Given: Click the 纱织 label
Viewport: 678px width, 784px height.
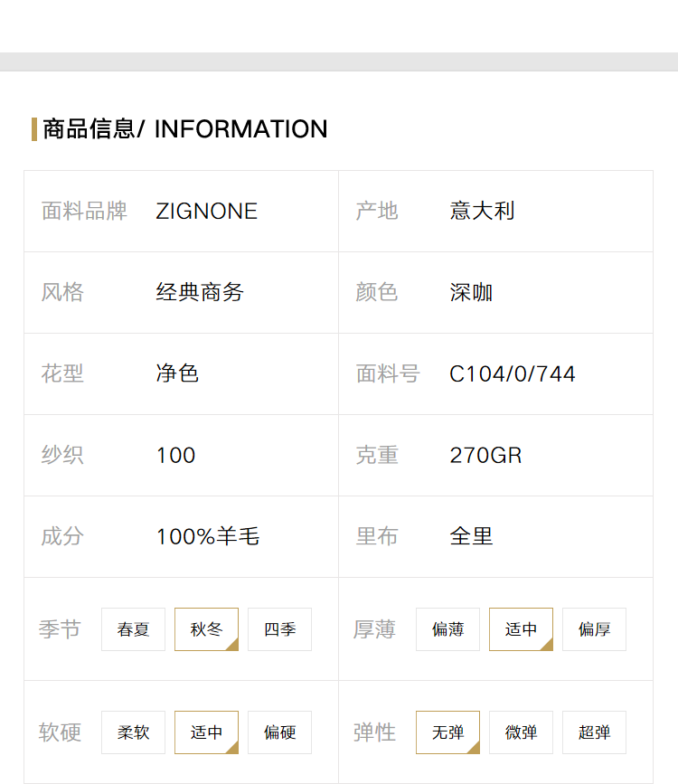Looking at the screenshot, I should pos(62,455).
